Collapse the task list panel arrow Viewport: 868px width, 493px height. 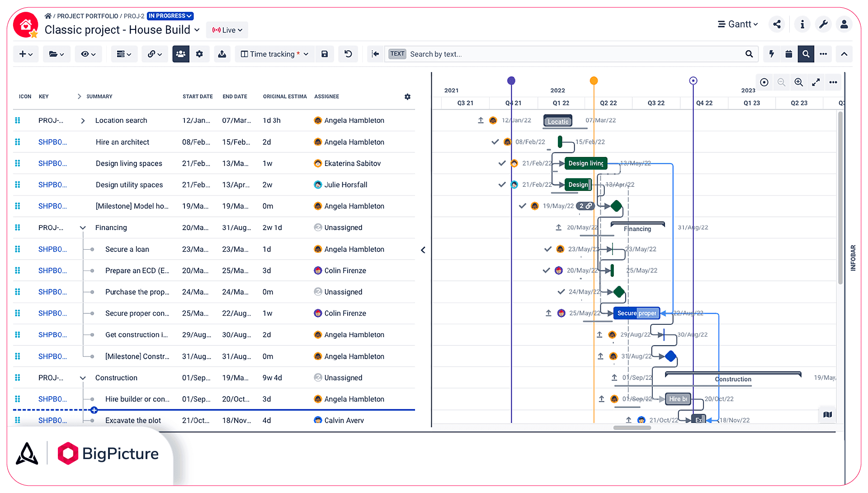[x=423, y=250]
